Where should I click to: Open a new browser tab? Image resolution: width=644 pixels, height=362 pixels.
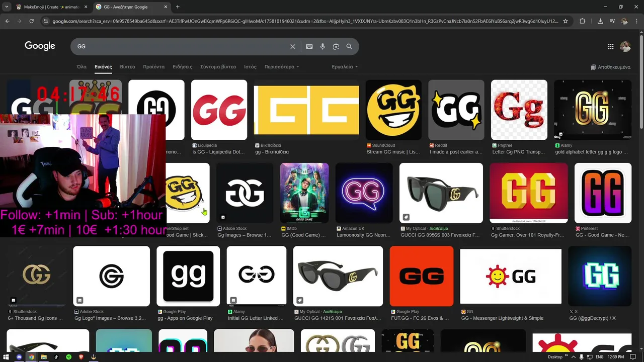click(x=178, y=7)
